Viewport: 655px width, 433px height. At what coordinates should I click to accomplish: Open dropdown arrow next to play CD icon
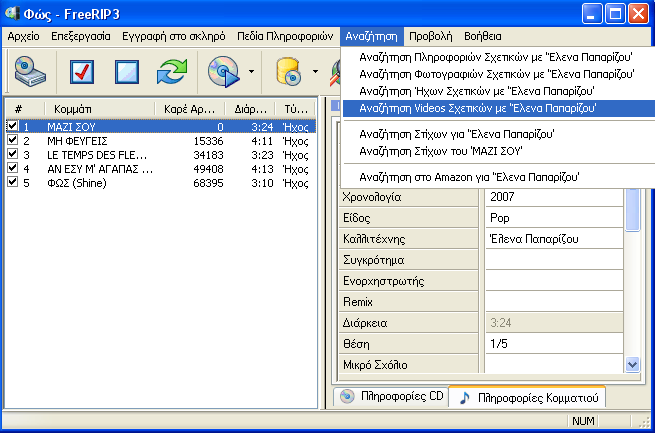click(x=251, y=71)
